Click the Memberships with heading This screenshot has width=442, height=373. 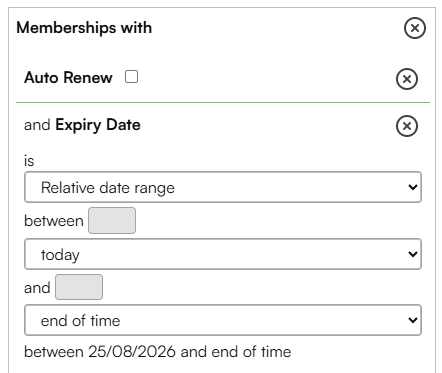click(84, 27)
